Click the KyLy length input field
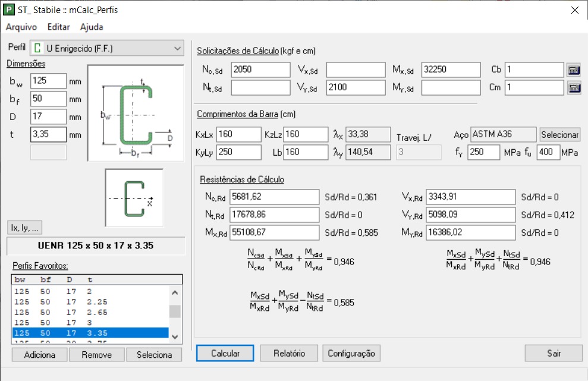Viewport: 588px width, 381px height. click(x=238, y=152)
